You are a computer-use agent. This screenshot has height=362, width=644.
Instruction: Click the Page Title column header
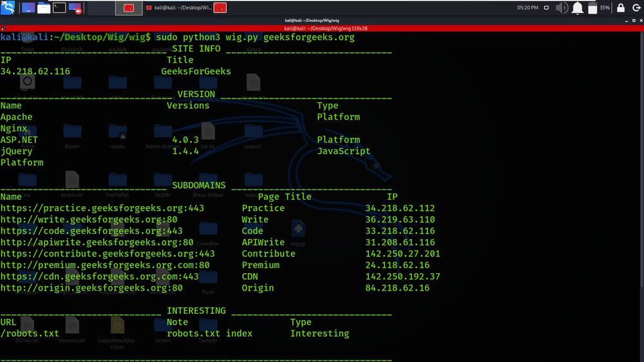point(285,197)
